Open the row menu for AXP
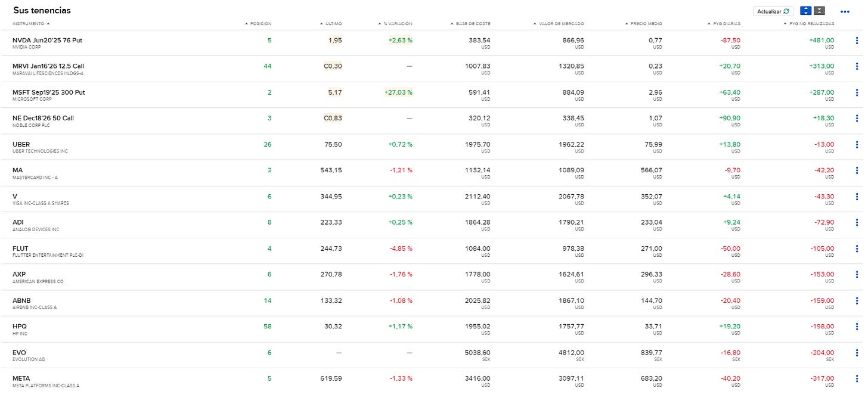This screenshot has width=868, height=404. [x=857, y=275]
